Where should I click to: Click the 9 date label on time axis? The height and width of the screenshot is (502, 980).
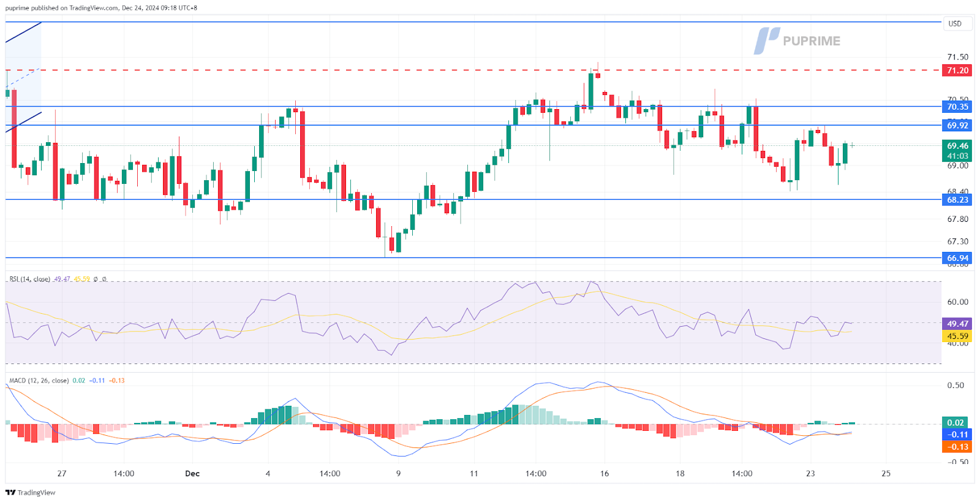[398, 473]
